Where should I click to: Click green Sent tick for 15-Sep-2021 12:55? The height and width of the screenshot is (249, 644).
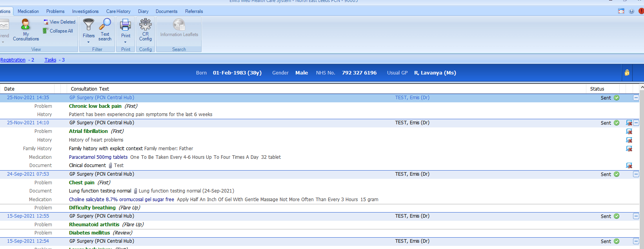tap(617, 216)
